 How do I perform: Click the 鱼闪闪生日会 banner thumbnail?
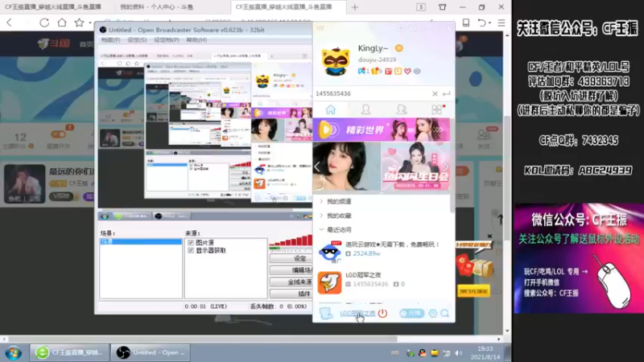(x=415, y=167)
